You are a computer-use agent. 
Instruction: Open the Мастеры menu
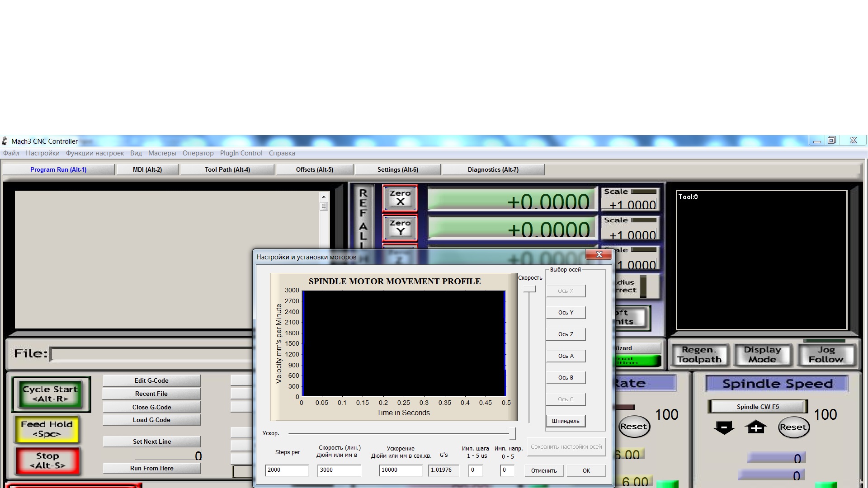coord(162,153)
